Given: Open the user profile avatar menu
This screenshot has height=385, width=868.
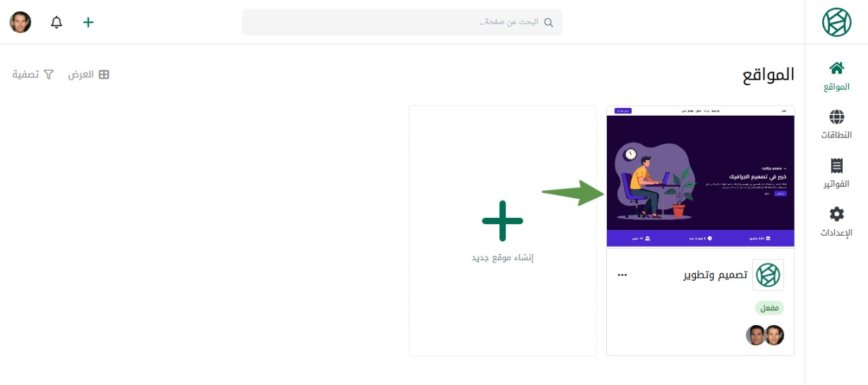Looking at the screenshot, I should click(20, 22).
